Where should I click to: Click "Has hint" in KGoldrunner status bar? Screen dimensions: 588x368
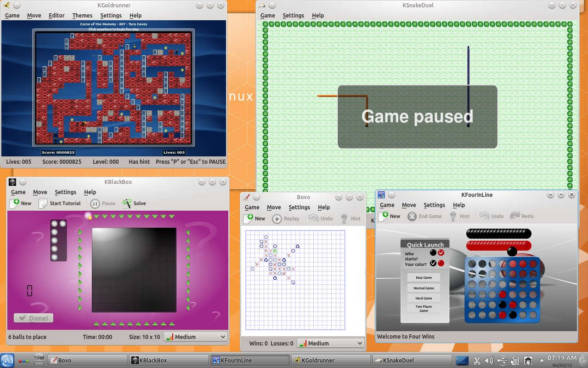click(x=139, y=161)
